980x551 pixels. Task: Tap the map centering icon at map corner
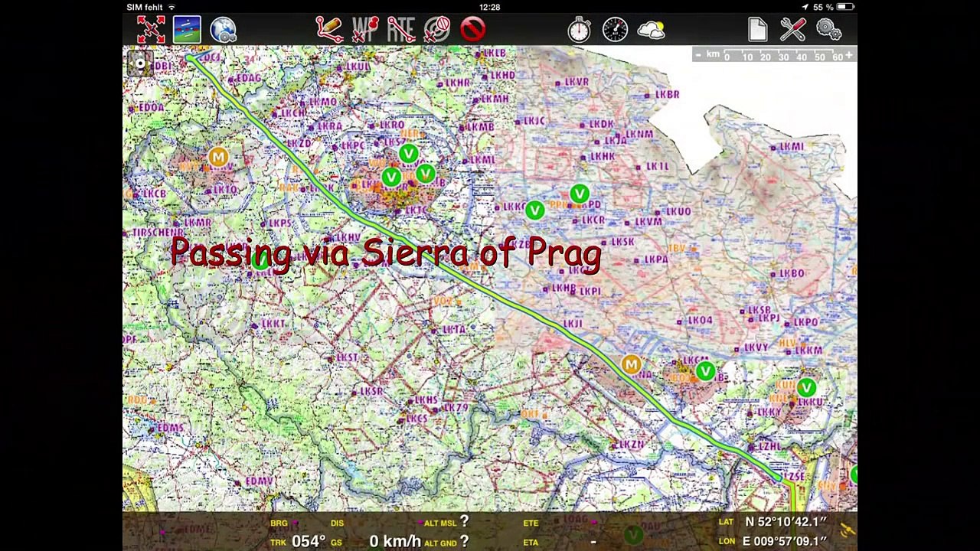(x=140, y=64)
